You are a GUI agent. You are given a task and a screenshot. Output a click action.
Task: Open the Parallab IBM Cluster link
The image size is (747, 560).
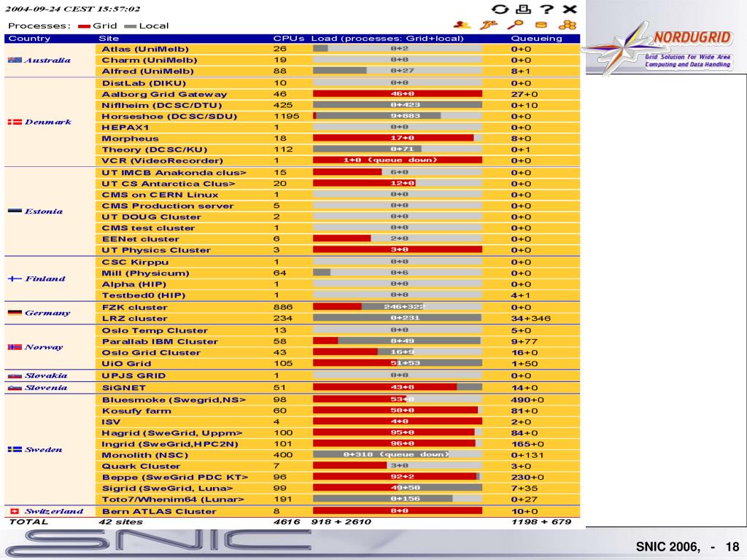(160, 341)
